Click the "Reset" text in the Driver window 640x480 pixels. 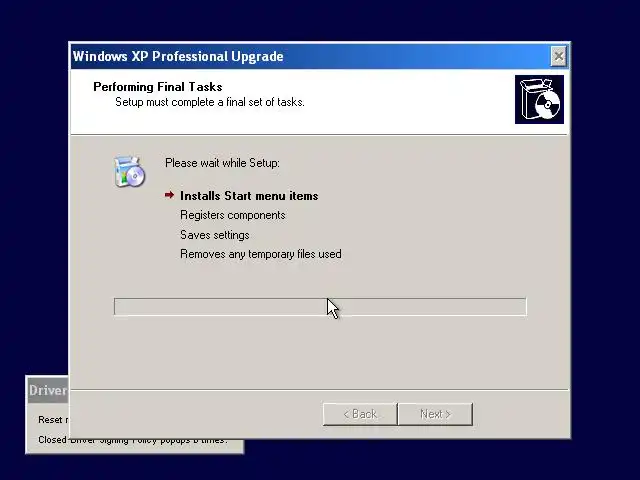[50, 420]
